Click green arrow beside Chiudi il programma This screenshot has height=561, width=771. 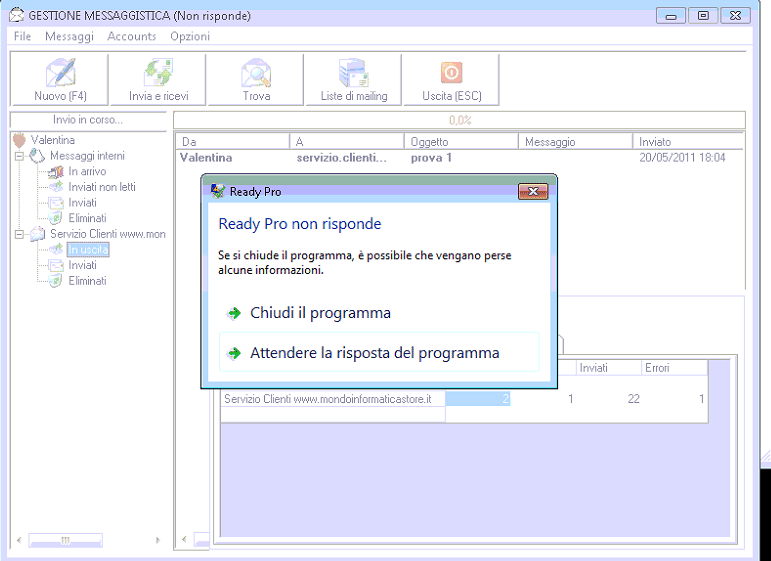[235, 313]
